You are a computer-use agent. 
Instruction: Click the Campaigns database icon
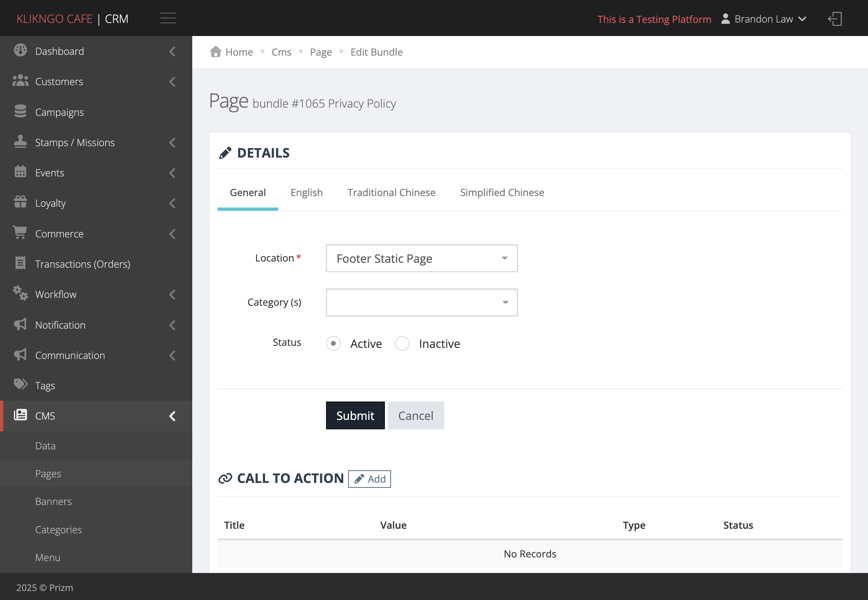(20, 111)
